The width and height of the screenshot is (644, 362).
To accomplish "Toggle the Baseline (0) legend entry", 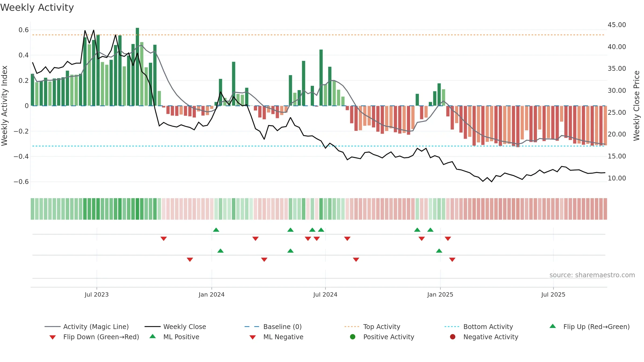I will pyautogui.click(x=273, y=327).
